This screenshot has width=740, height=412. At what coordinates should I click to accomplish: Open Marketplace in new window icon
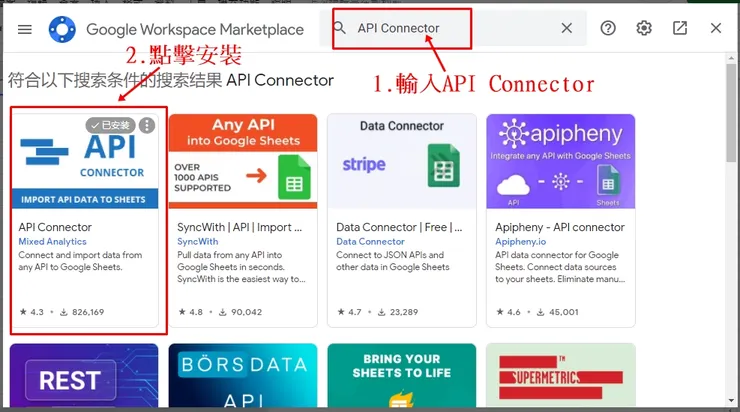click(680, 28)
